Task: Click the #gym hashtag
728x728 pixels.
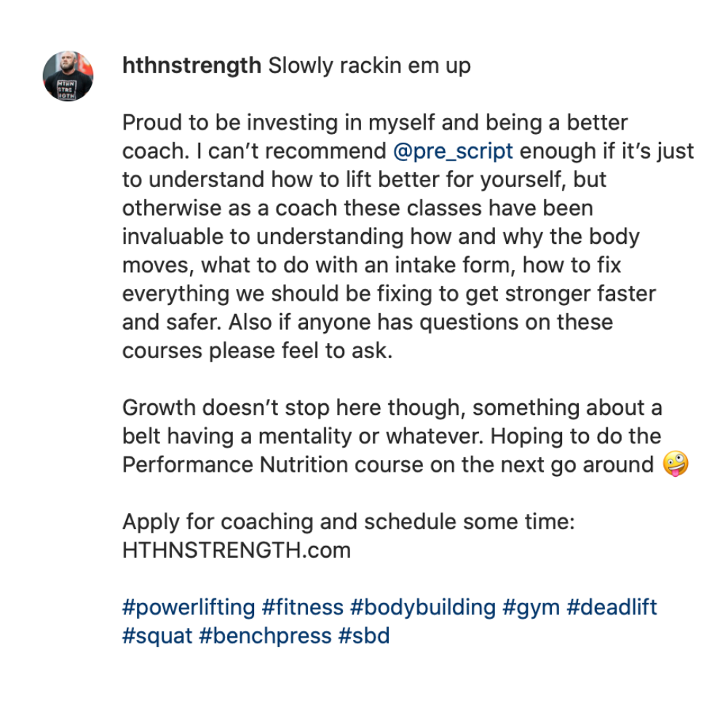Action: [531, 607]
